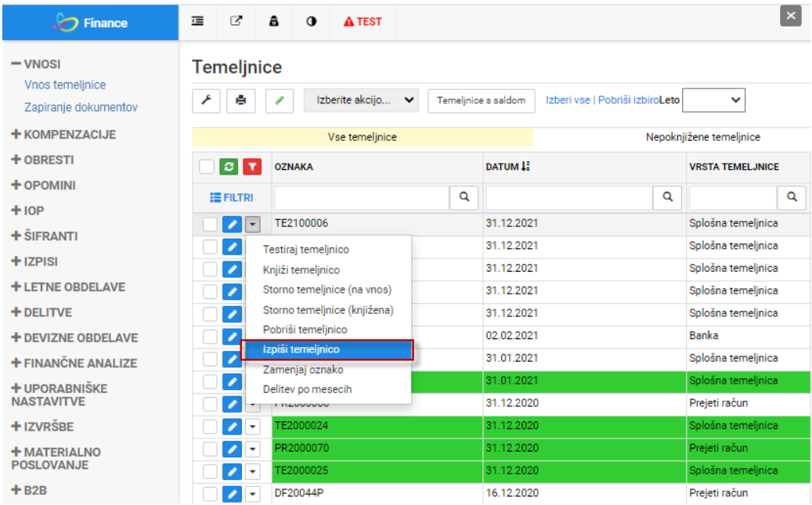Click the Pobriši izbiro link
Image resolution: width=812 pixels, height=505 pixels.
click(x=629, y=100)
